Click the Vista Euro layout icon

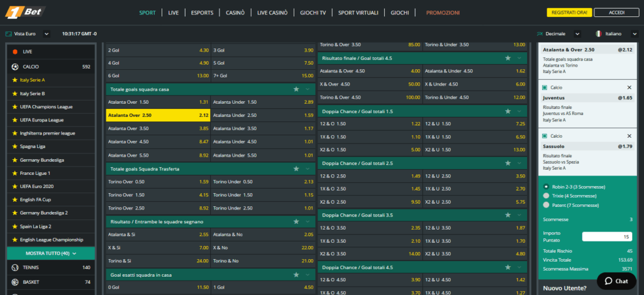[x=8, y=34]
